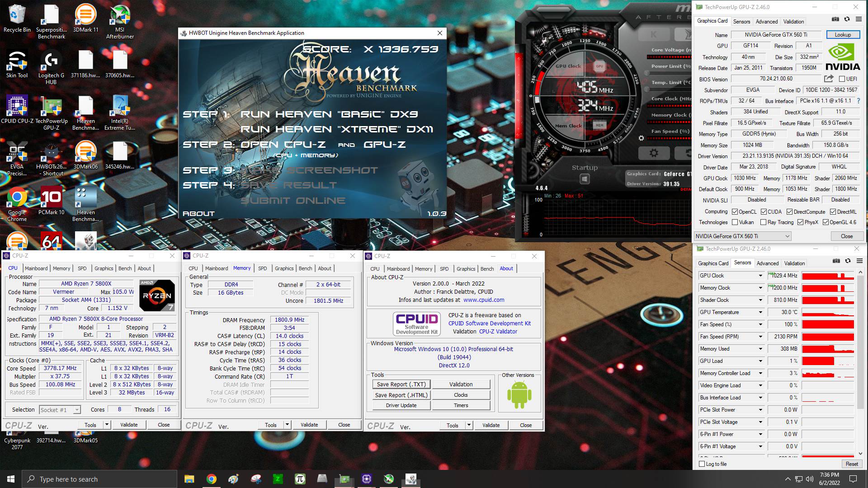Open Google Chrome desktop shortcut
Image resolution: width=868 pixels, height=488 pixels.
pos(17,204)
